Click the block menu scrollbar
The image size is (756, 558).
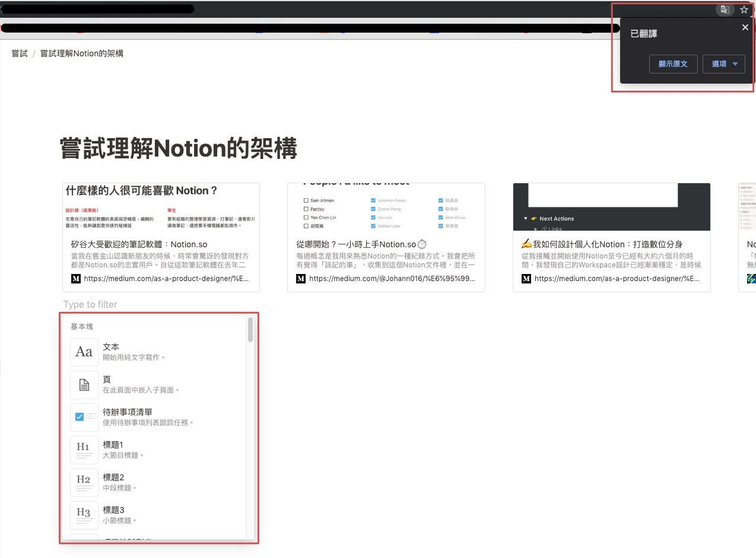tap(250, 330)
